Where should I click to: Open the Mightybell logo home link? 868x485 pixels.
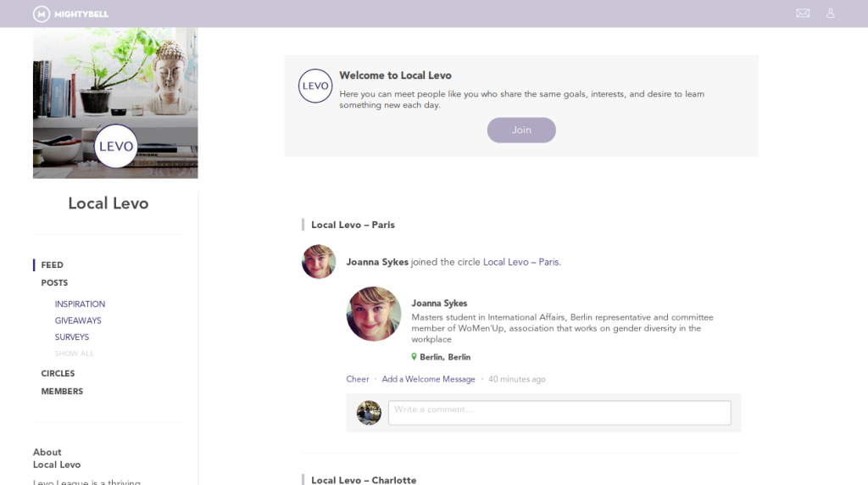(71, 14)
